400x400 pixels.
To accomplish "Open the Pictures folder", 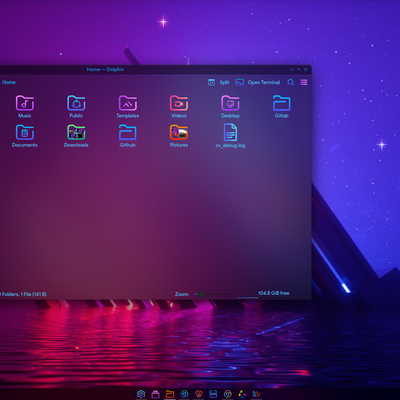I will pos(179,136).
